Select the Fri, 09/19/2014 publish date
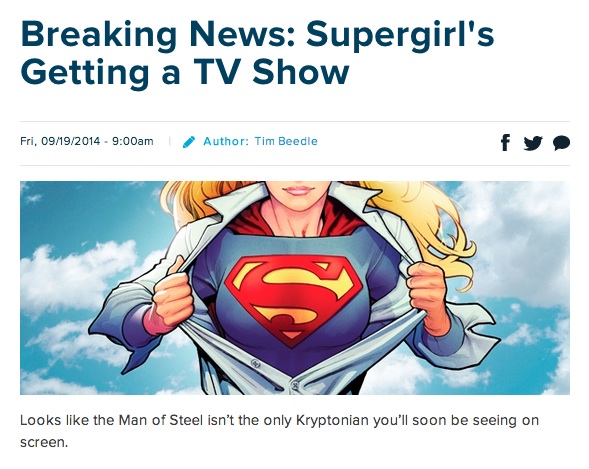 pyautogui.click(x=60, y=141)
